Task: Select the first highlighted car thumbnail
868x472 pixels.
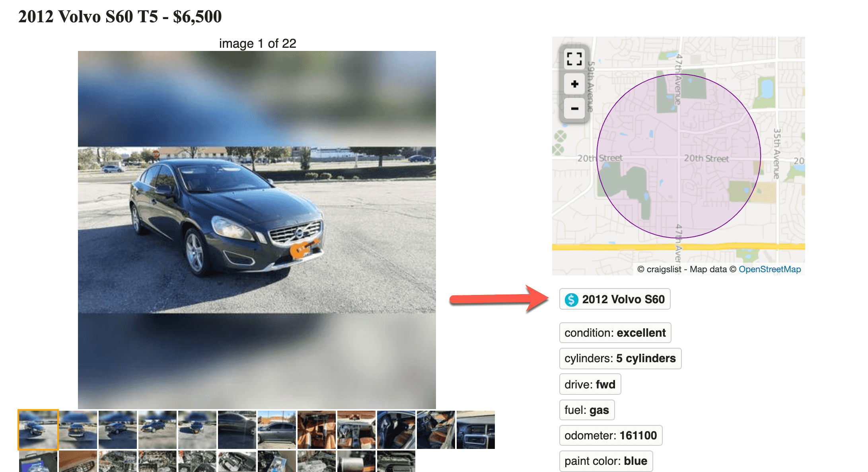Action: [38, 430]
